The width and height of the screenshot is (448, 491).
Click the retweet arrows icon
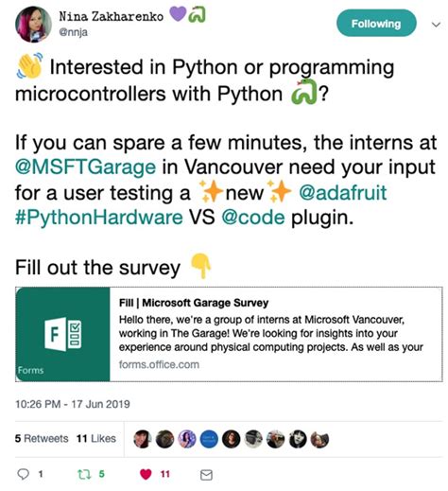coord(84,474)
